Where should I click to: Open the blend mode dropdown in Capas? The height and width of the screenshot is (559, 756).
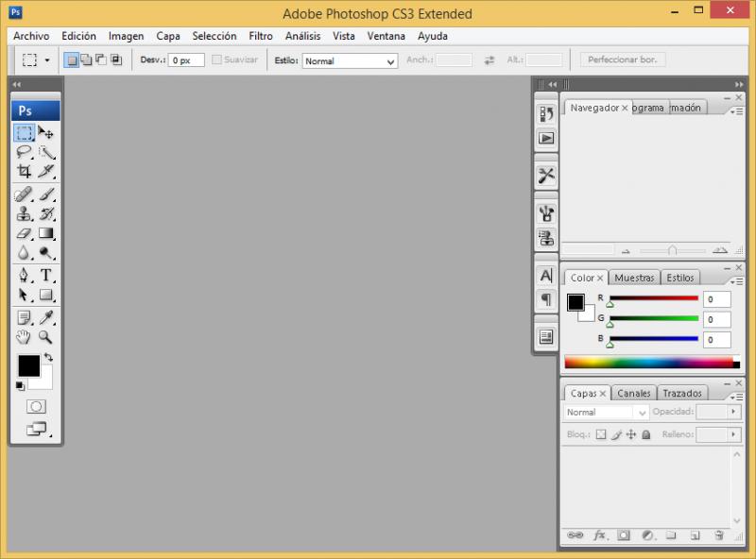606,413
